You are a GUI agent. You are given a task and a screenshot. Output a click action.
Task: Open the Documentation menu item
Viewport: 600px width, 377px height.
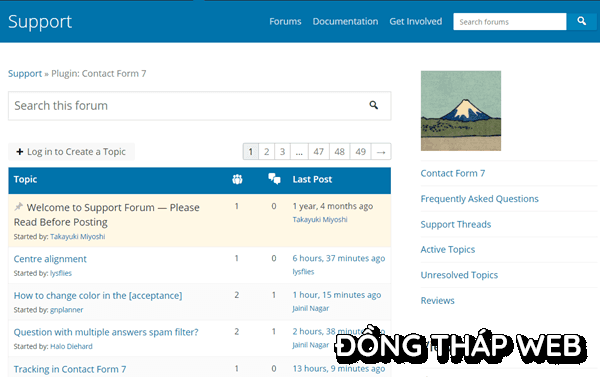coord(345,21)
